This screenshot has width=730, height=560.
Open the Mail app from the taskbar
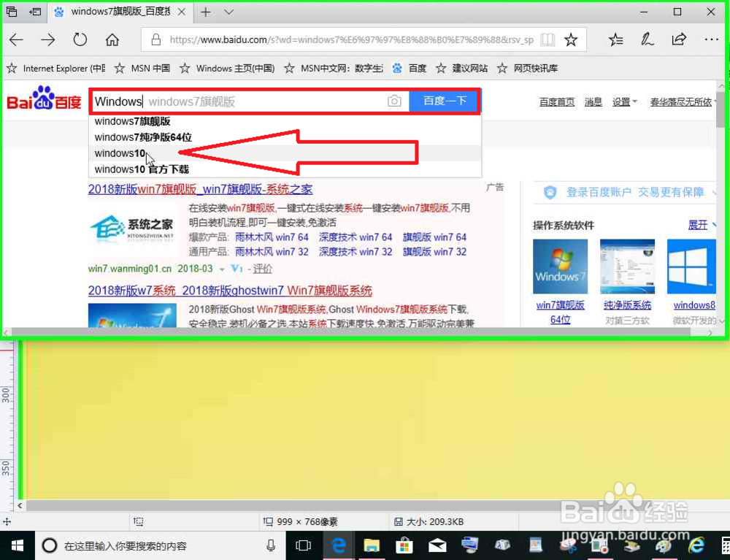437,545
